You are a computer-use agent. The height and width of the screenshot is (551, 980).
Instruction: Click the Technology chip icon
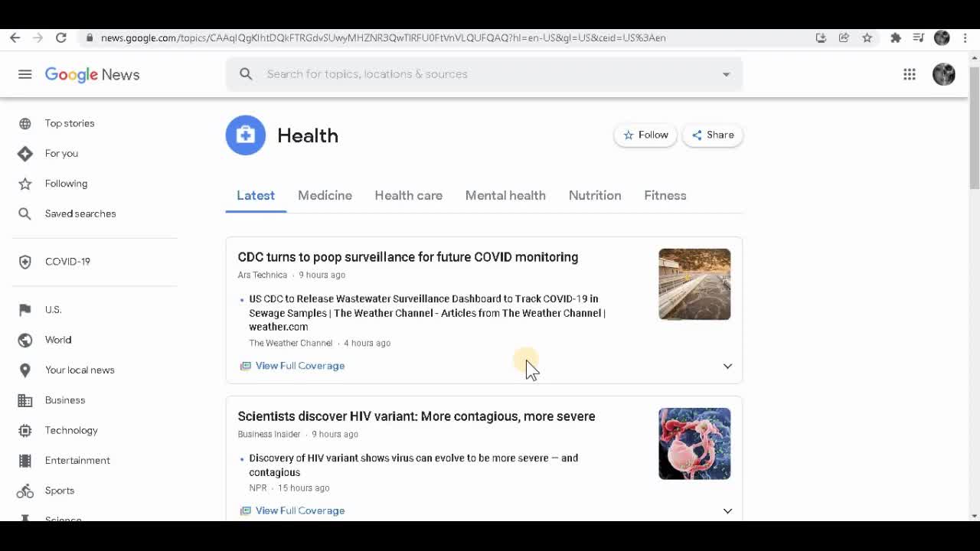(25, 430)
